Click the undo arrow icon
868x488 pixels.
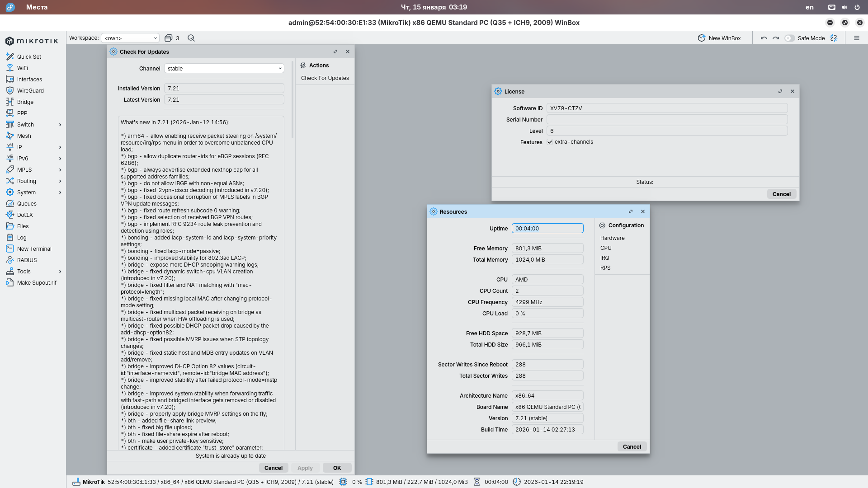tap(764, 38)
